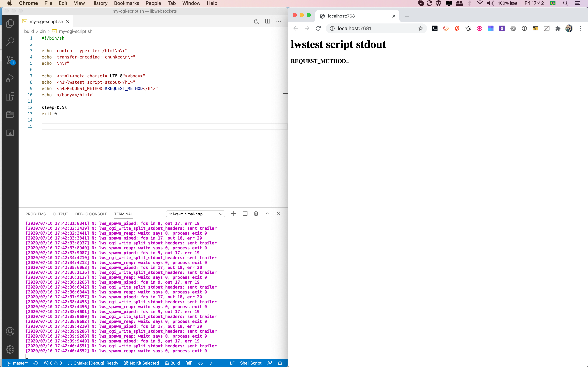Click No Kit Selected in status bar
This screenshot has height=367, width=588.
tap(141, 363)
